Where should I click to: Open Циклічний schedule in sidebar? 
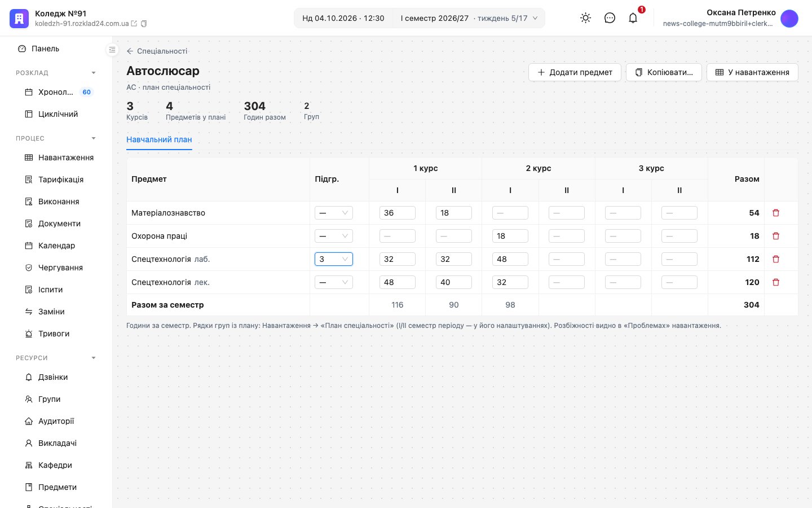[x=56, y=114]
